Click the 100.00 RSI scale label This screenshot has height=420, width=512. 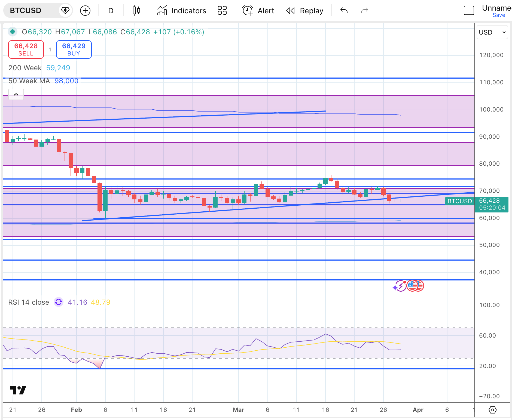tap(489, 305)
